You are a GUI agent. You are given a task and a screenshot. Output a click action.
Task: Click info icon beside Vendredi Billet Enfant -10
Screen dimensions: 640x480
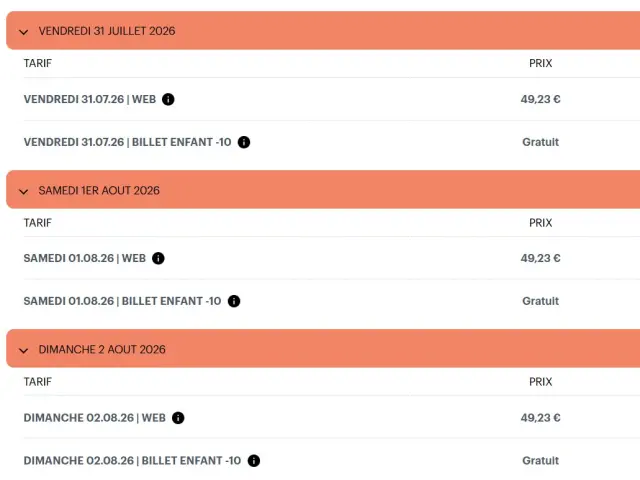(244, 142)
